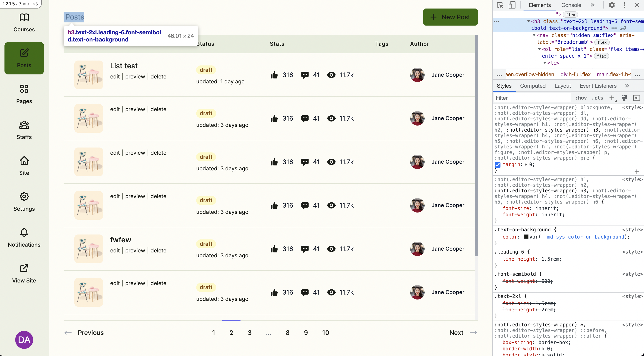Click the on-background color swatch in Styles
This screenshot has height=356, width=644.
526,237
